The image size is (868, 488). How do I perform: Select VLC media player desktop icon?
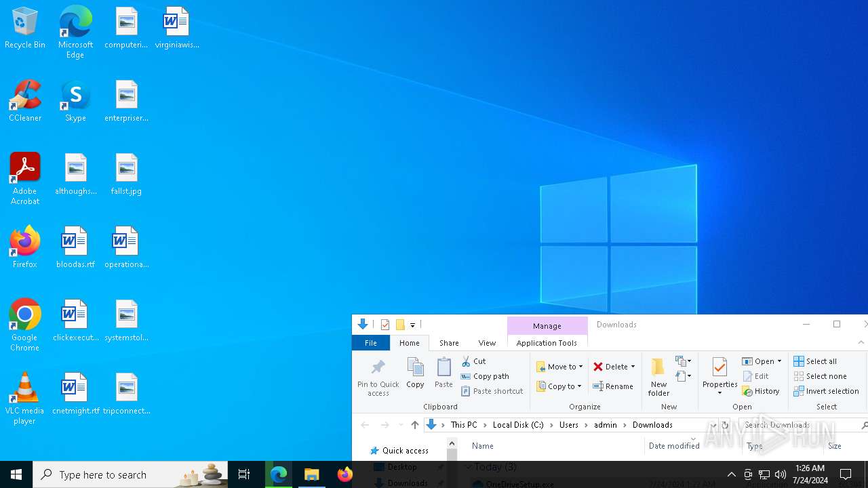(x=25, y=399)
